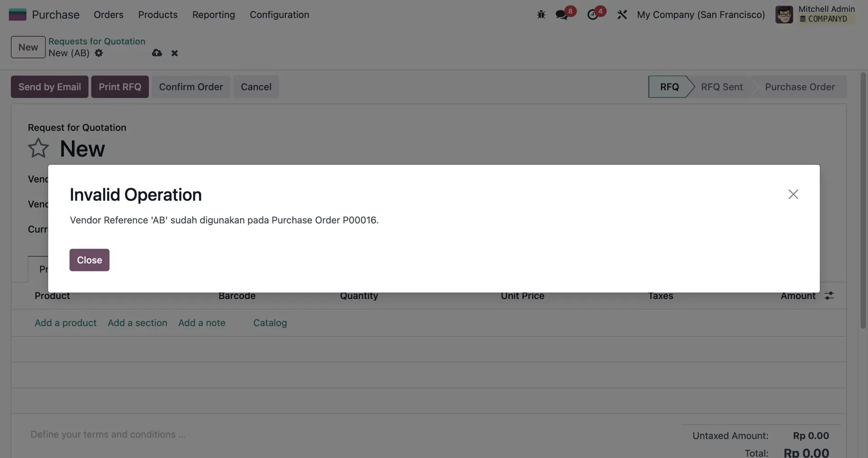Open the Reporting menu
868x458 pixels.
pos(213,14)
